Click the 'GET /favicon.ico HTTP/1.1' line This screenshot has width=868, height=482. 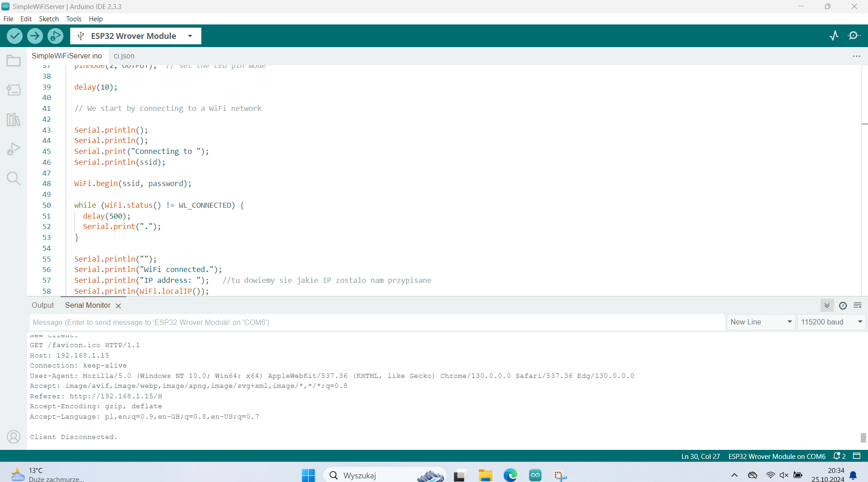[x=85, y=345]
